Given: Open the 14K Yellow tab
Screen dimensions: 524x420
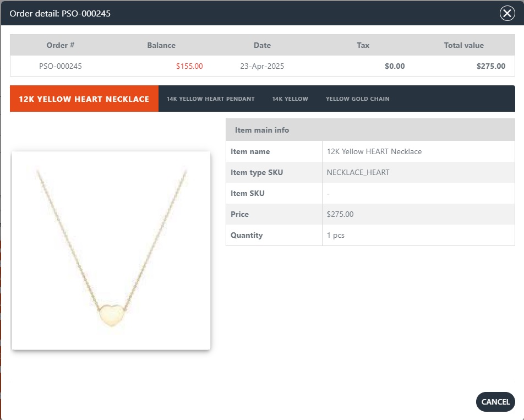Looking at the screenshot, I should (x=290, y=99).
